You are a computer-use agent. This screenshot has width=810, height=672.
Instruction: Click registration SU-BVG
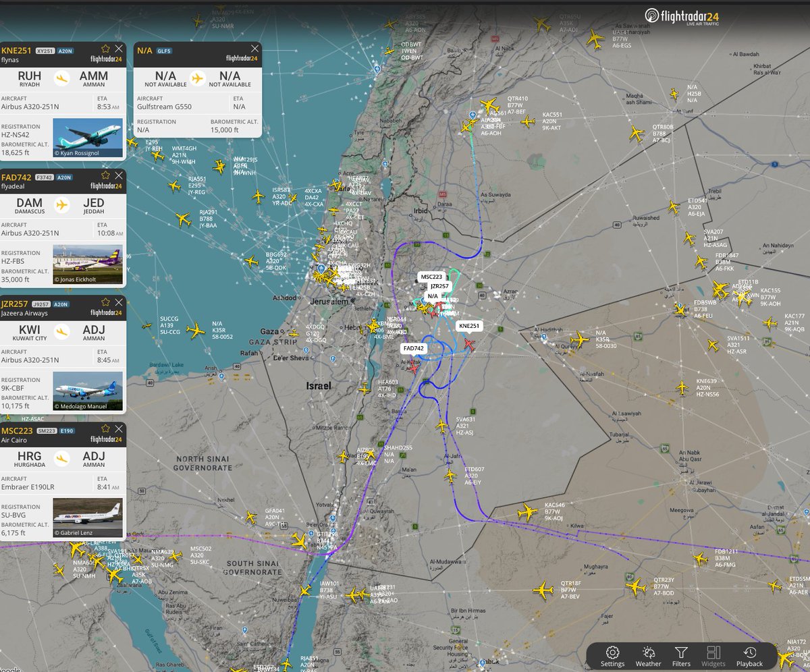16,515
